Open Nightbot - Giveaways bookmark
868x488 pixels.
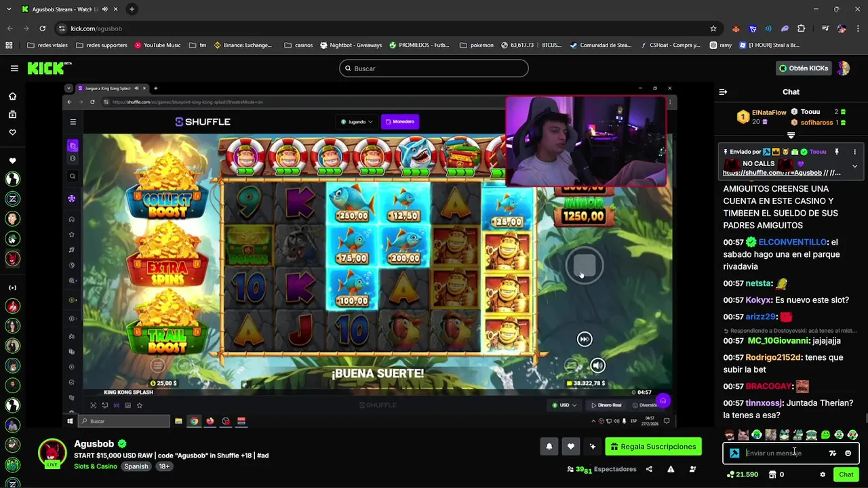pos(351,45)
